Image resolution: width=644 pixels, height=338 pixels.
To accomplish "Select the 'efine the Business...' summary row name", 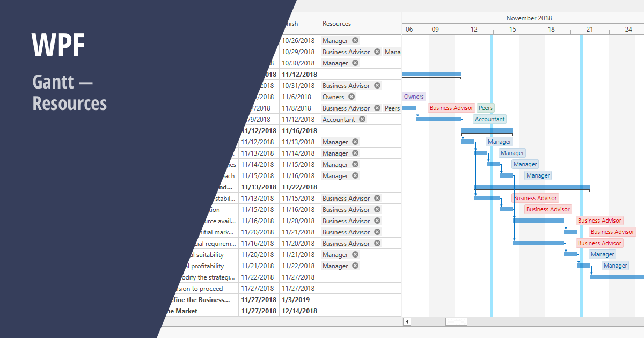I will coord(200,299).
